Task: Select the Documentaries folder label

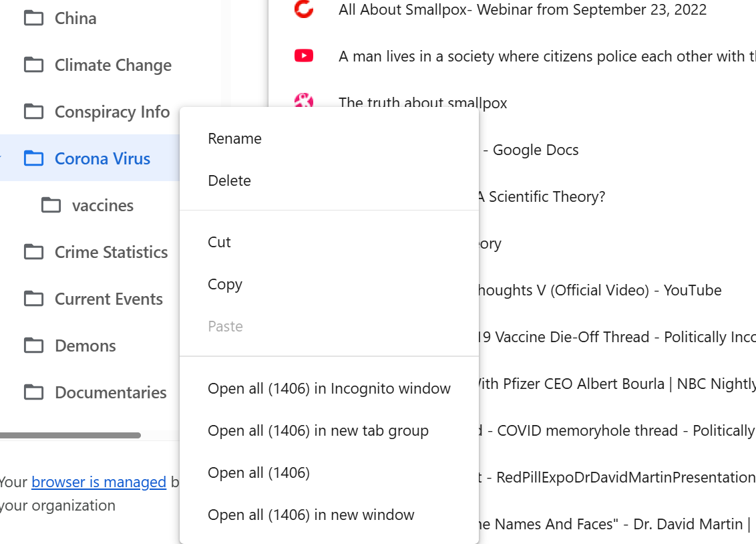Action: point(111,392)
